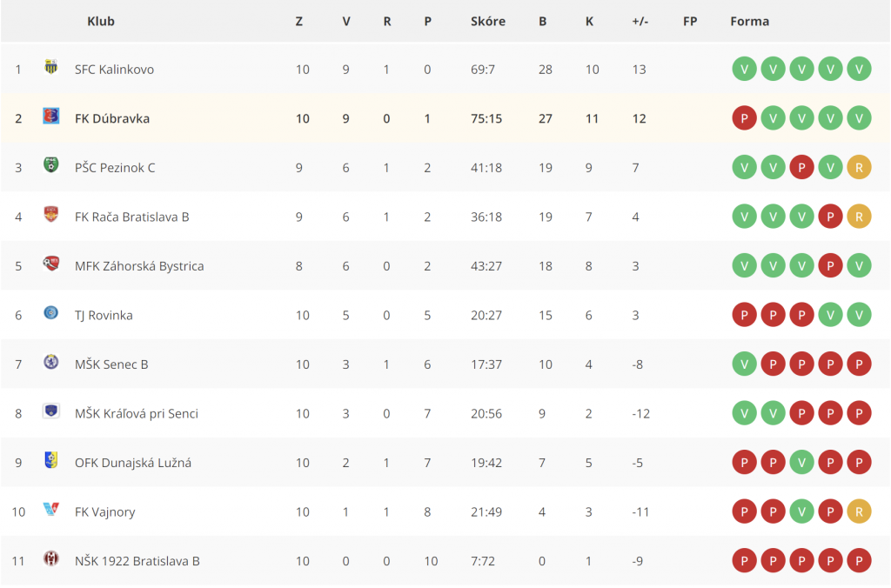
Task: Click TJ Rovinka's last green V badge
Action: 859,315
